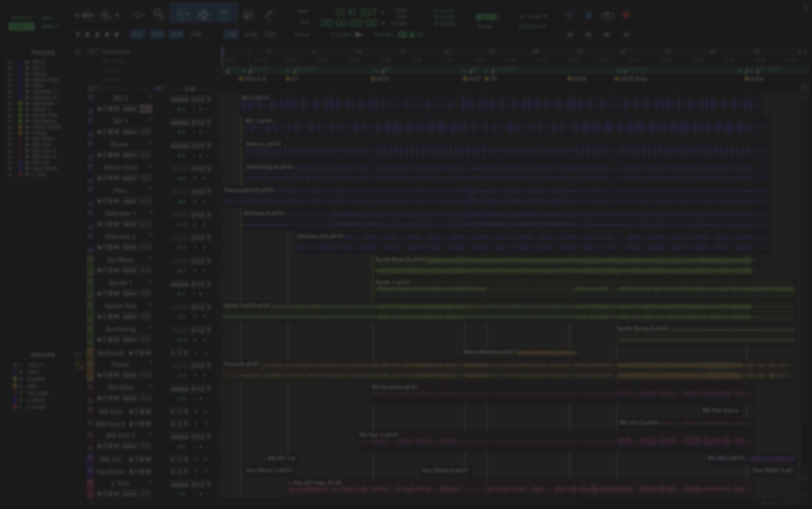Screen dimensions: 812x509
Task: Select the Scrubber speaker tool
Action: (248, 15)
